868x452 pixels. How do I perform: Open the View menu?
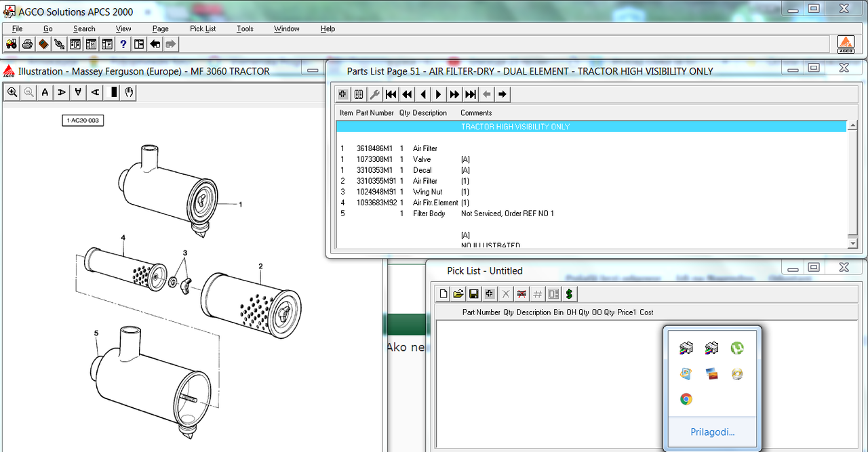123,28
